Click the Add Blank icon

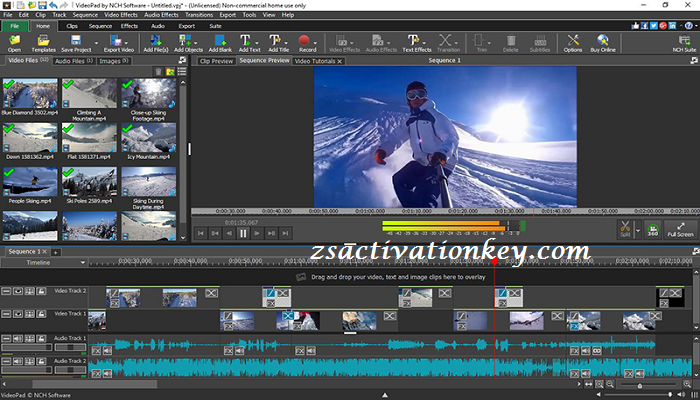(220, 40)
